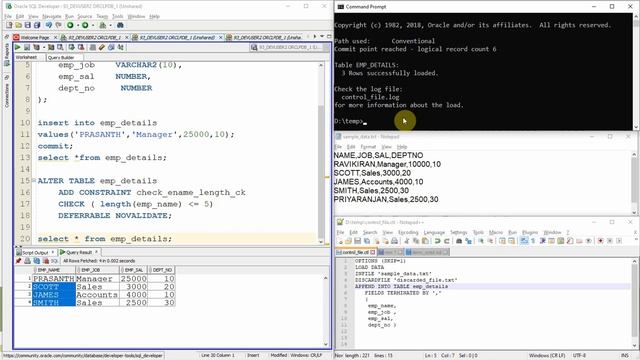Click the eraser Clear icon in worksheet toolbar
Image resolution: width=640 pixels, height=360 pixels.
(x=102, y=47)
